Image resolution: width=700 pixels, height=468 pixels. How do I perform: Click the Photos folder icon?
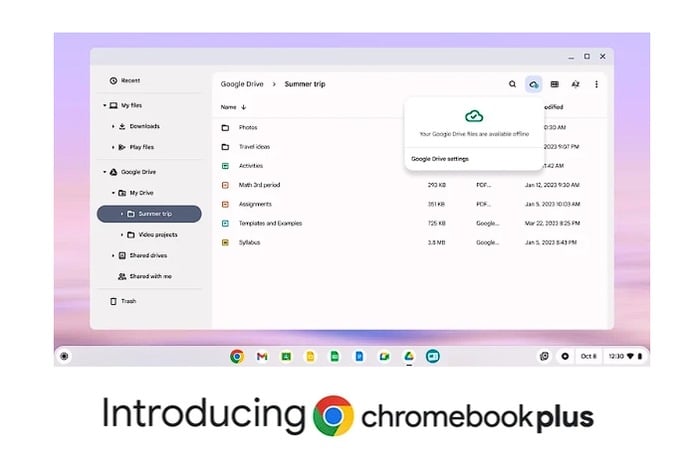[225, 128]
